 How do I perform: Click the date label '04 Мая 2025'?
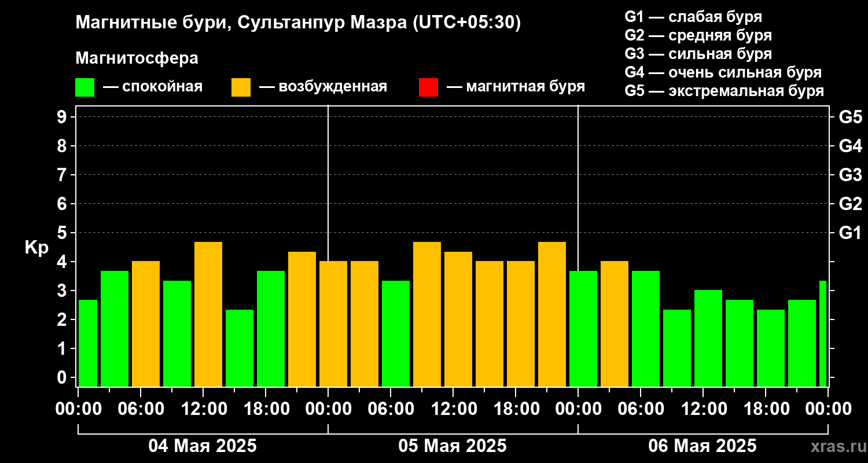[x=203, y=446]
